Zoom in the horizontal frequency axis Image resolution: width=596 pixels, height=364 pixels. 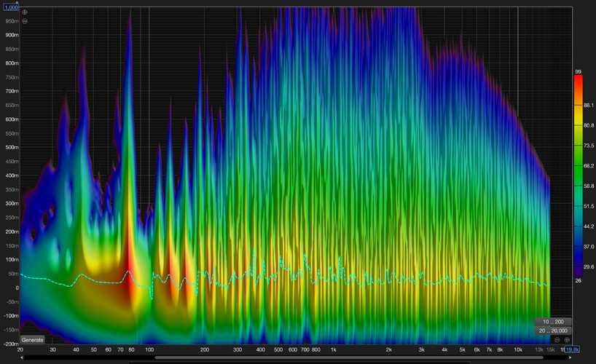point(567,340)
